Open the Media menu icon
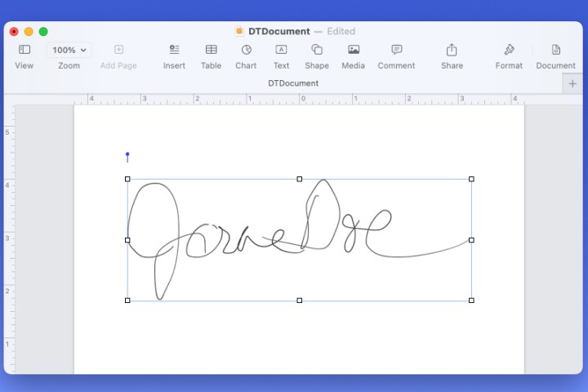 [354, 51]
